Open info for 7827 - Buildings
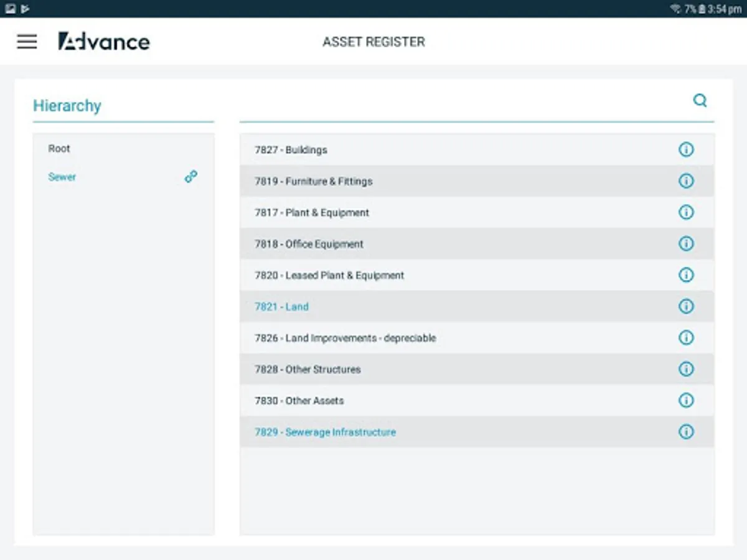Image resolution: width=747 pixels, height=560 pixels. click(x=686, y=149)
